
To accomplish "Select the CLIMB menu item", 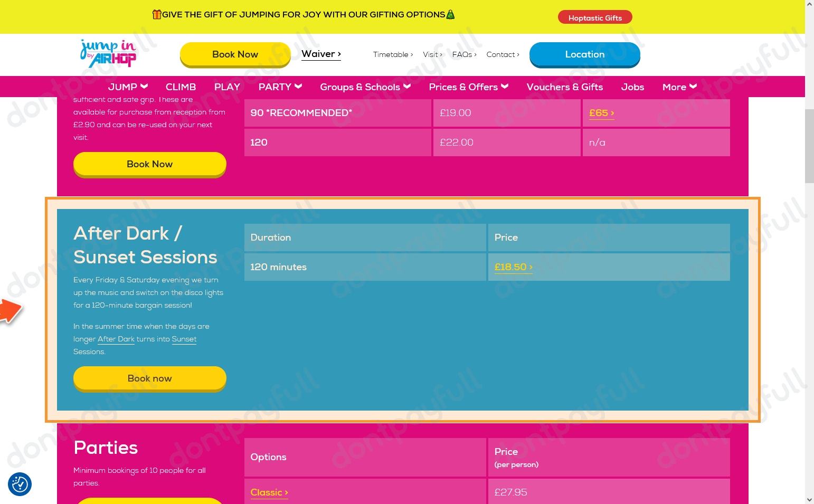I will pos(181,87).
